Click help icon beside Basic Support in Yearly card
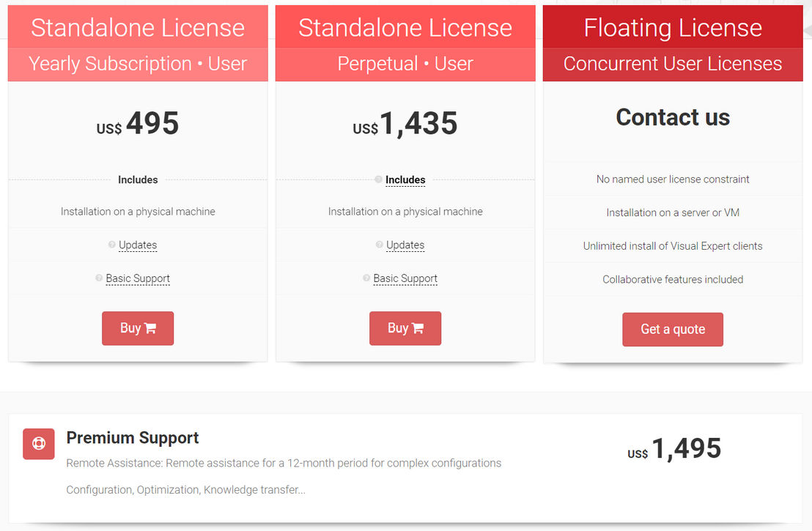The image size is (812, 531). pos(99,278)
